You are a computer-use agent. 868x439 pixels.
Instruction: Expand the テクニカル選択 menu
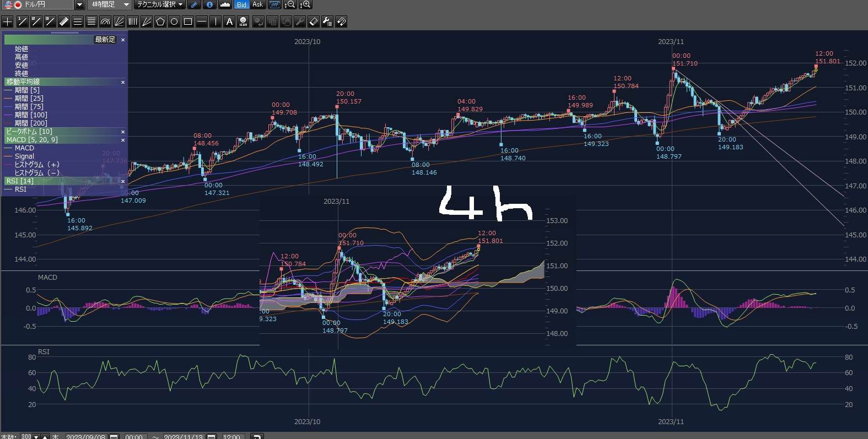pyautogui.click(x=160, y=4)
